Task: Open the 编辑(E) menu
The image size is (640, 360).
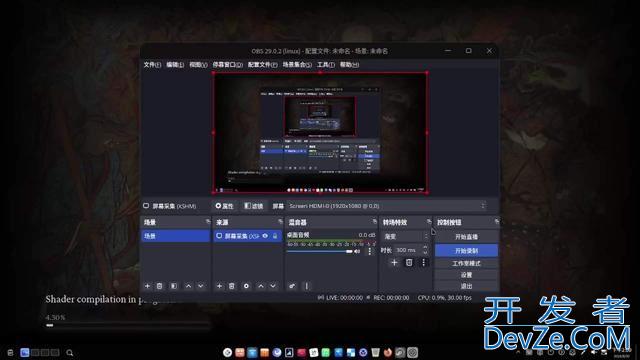Action: click(x=175, y=64)
